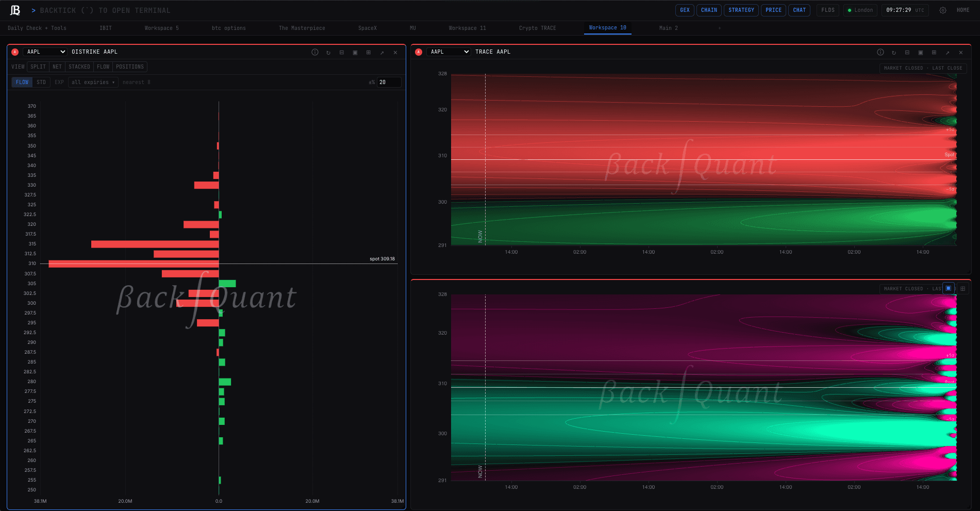
Task: Show info for the OISTRIKE AAPL panel
Action: (x=315, y=52)
